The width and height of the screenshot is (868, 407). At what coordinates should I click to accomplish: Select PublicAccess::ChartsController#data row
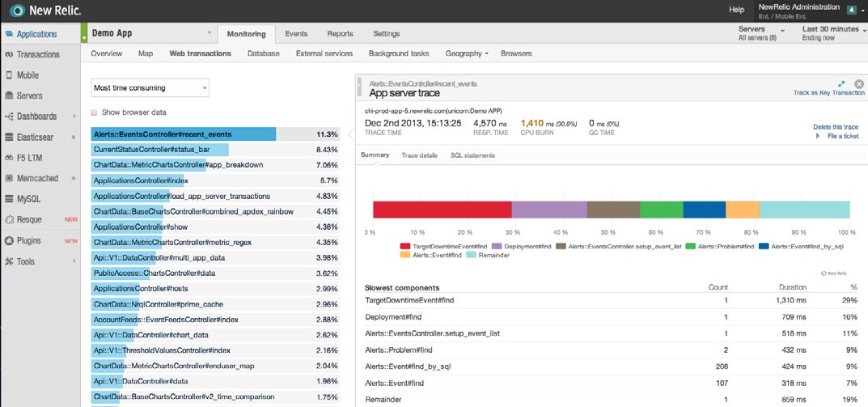click(215, 273)
